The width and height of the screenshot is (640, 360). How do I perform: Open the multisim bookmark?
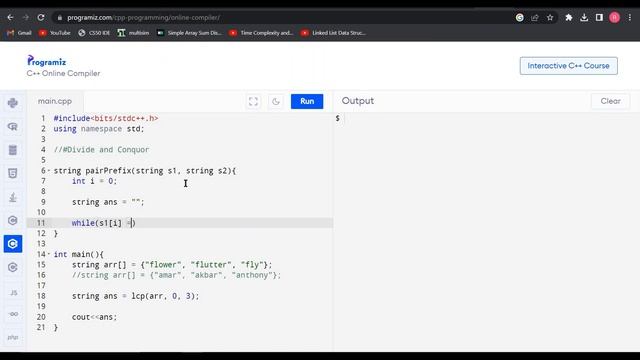pyautogui.click(x=133, y=33)
